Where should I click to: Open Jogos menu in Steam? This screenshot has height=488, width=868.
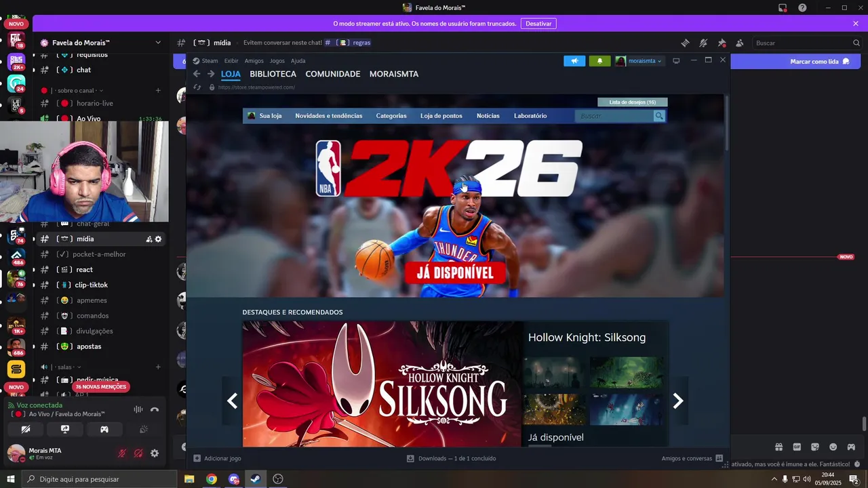tap(277, 61)
